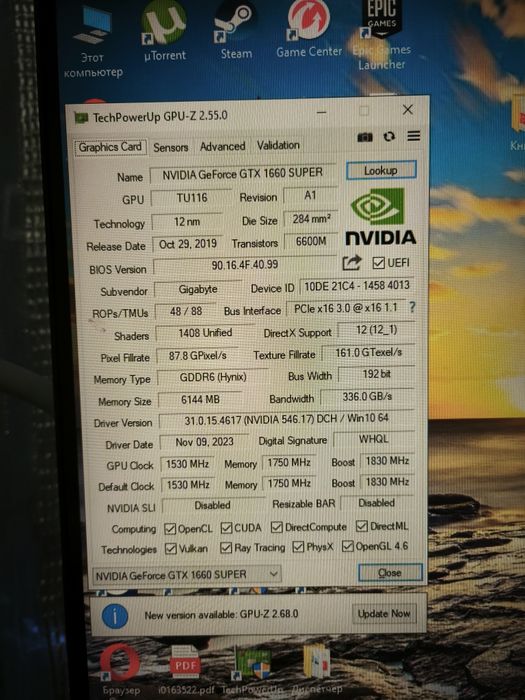This screenshot has height=700, width=525.
Task: Click the Texture Fillrate 161.0 GTexel/s
Action: [368, 353]
